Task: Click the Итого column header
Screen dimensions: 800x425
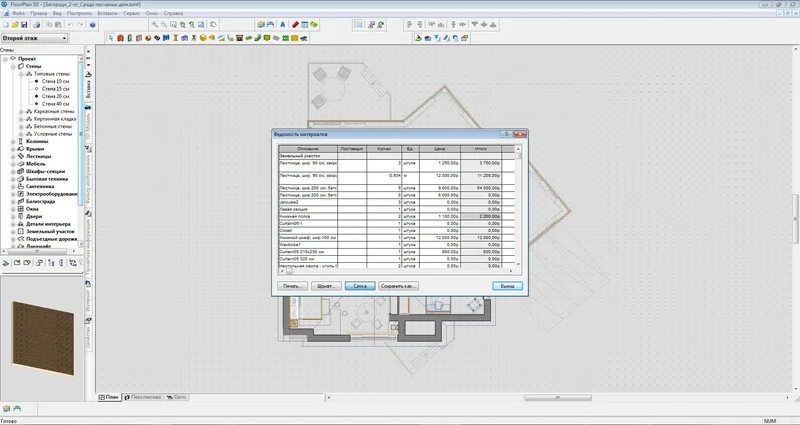Action: [x=481, y=149]
